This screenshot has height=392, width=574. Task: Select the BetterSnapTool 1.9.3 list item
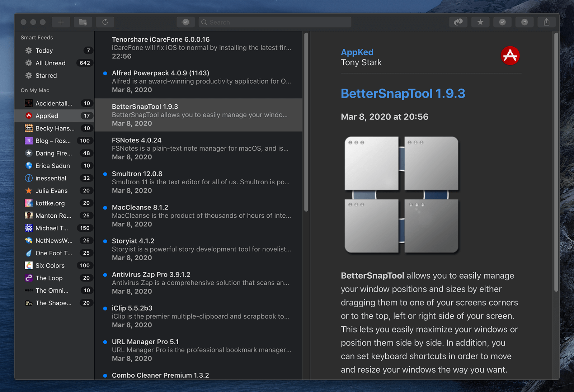pos(198,115)
